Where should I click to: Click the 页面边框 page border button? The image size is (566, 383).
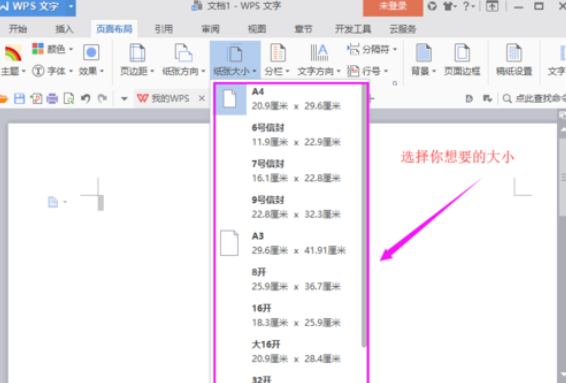pyautogui.click(x=462, y=60)
